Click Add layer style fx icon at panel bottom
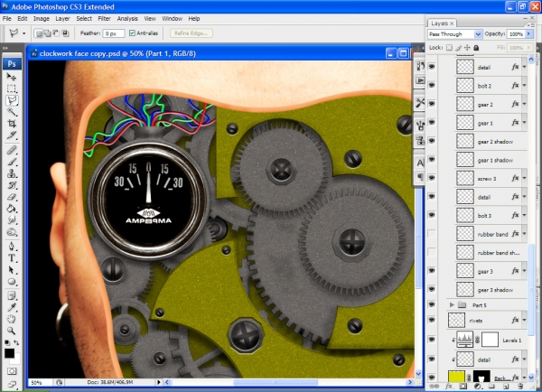 [x=448, y=387]
